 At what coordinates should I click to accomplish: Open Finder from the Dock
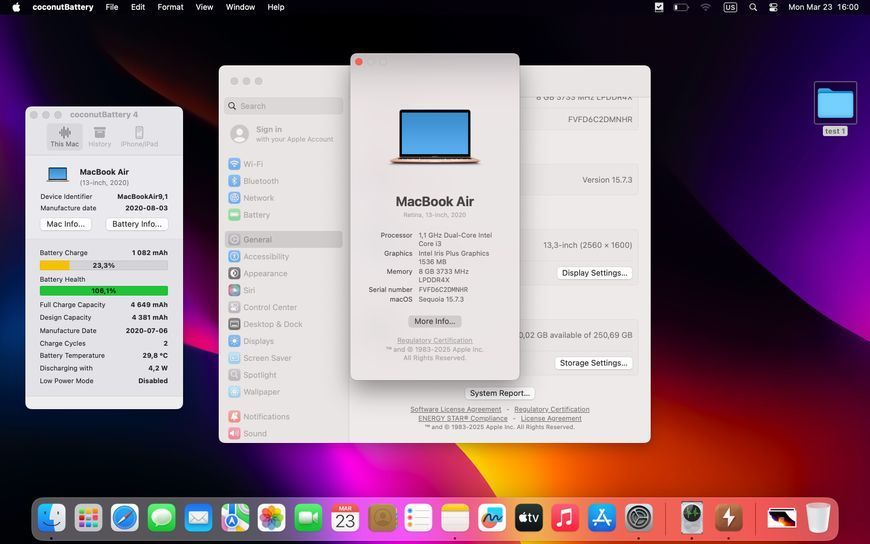click(52, 518)
